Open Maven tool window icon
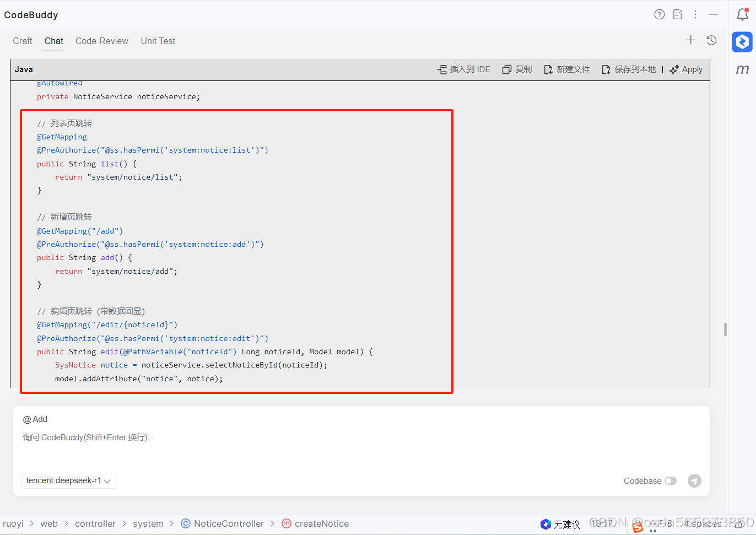 742,69
